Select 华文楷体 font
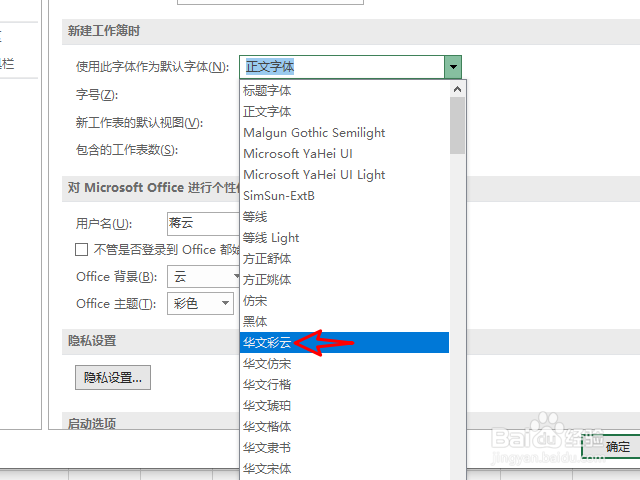Screen dimensions: 640x480 click(x=344, y=427)
